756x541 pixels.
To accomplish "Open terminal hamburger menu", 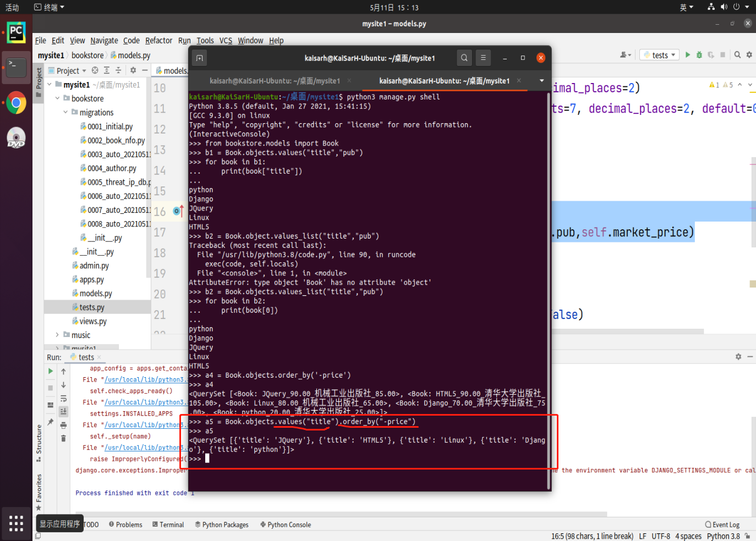I will click(x=483, y=58).
